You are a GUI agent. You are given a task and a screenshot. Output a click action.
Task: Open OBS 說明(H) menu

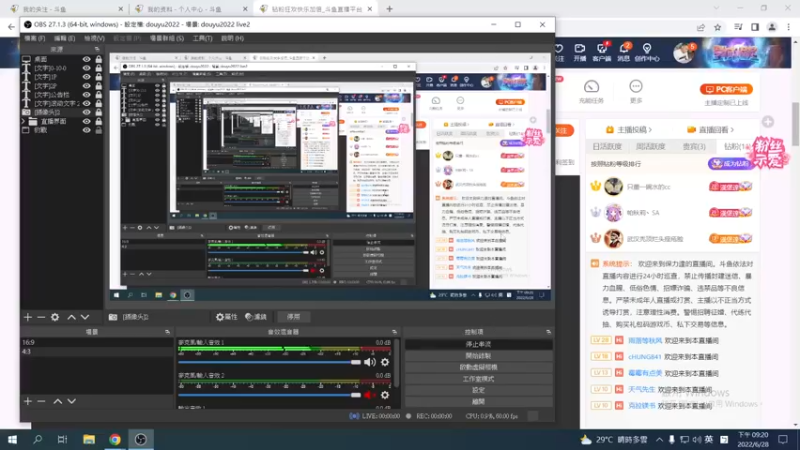[232, 38]
